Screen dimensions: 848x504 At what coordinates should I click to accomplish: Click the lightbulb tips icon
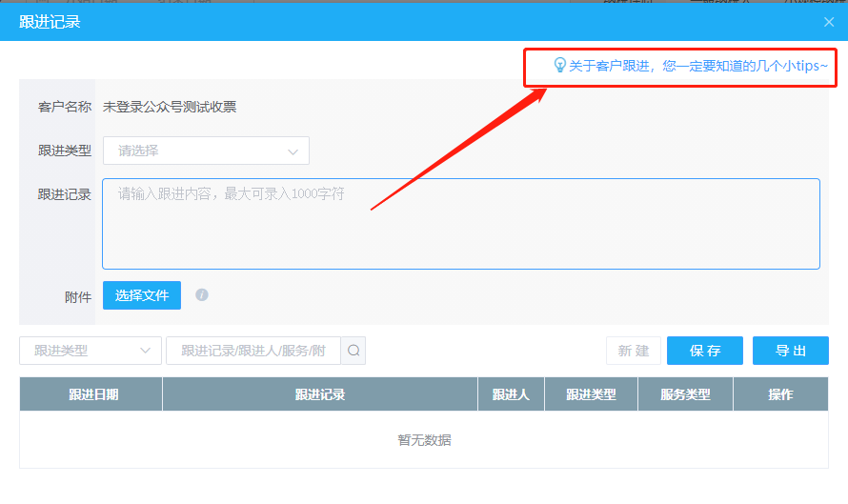click(559, 66)
